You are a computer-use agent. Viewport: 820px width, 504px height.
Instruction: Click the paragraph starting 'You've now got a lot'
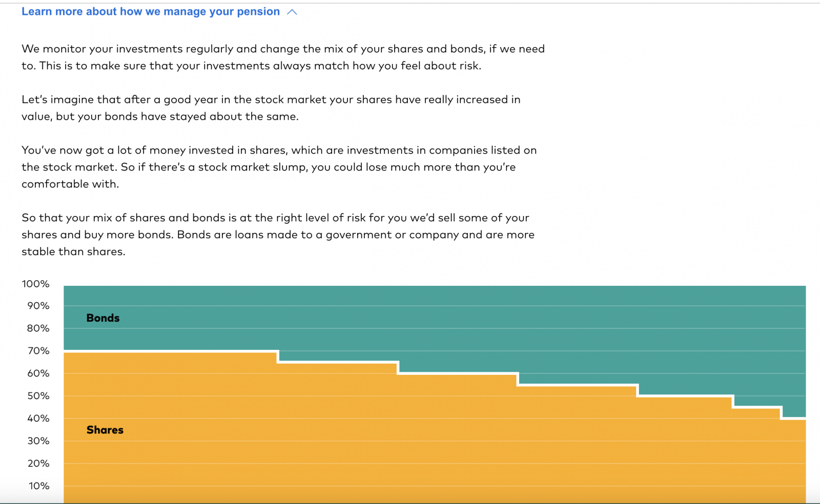click(x=279, y=167)
